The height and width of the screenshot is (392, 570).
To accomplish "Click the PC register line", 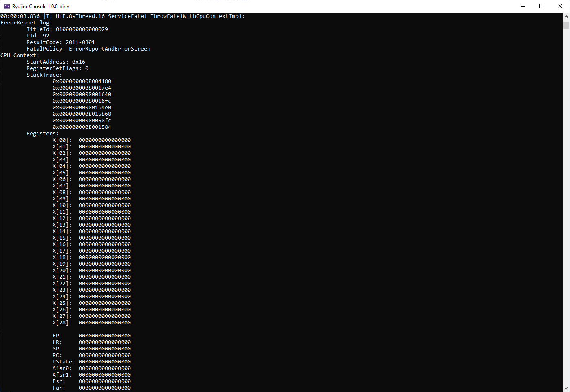I will tap(92, 355).
